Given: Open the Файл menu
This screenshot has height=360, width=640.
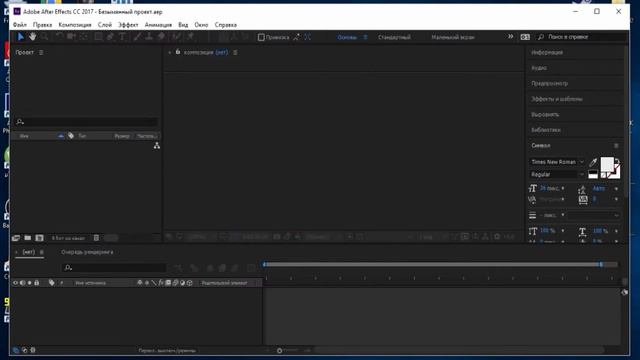Looking at the screenshot, I should (20, 25).
